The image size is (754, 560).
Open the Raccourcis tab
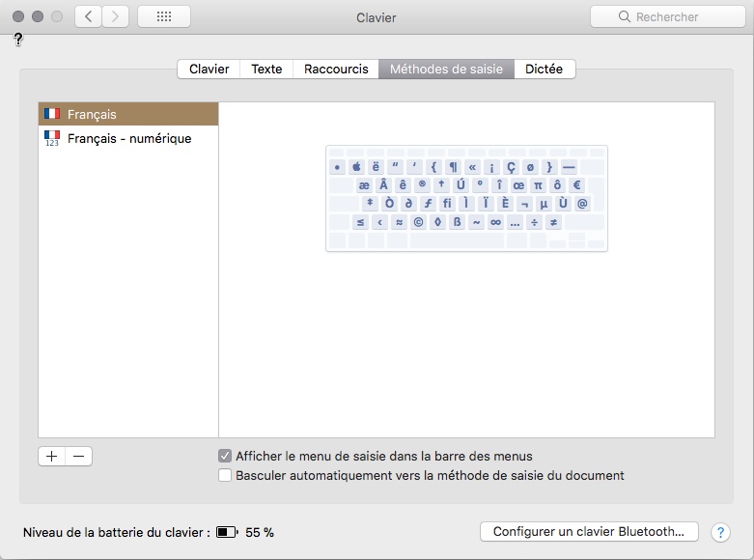(336, 70)
